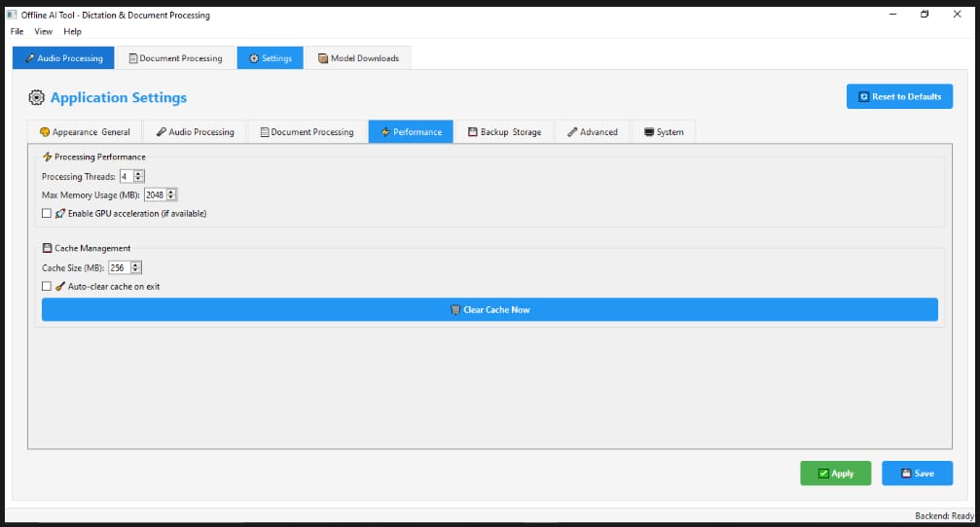The width and height of the screenshot is (980, 527).
Task: Click the application icon in title bar
Action: 12,15
